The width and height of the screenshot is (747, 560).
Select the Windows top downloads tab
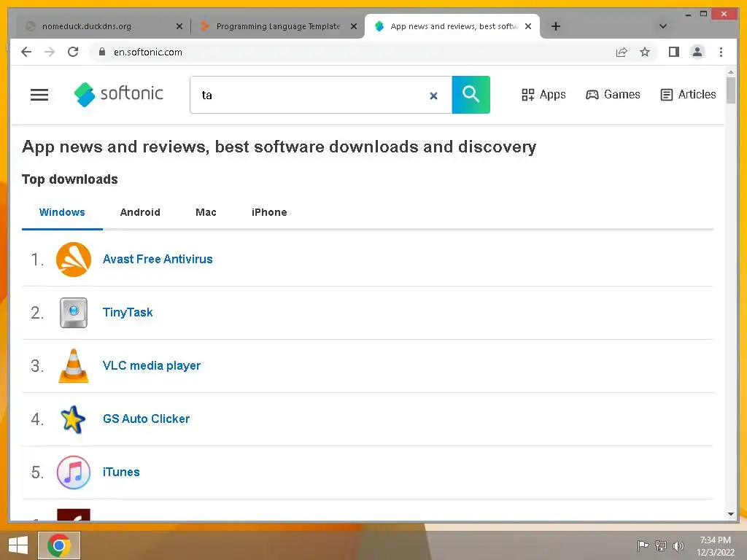[62, 212]
